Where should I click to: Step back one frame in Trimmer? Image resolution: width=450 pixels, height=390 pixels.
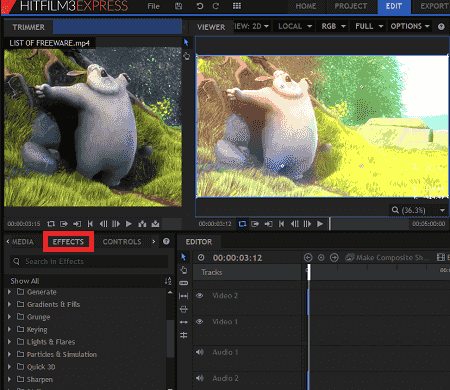click(x=103, y=224)
